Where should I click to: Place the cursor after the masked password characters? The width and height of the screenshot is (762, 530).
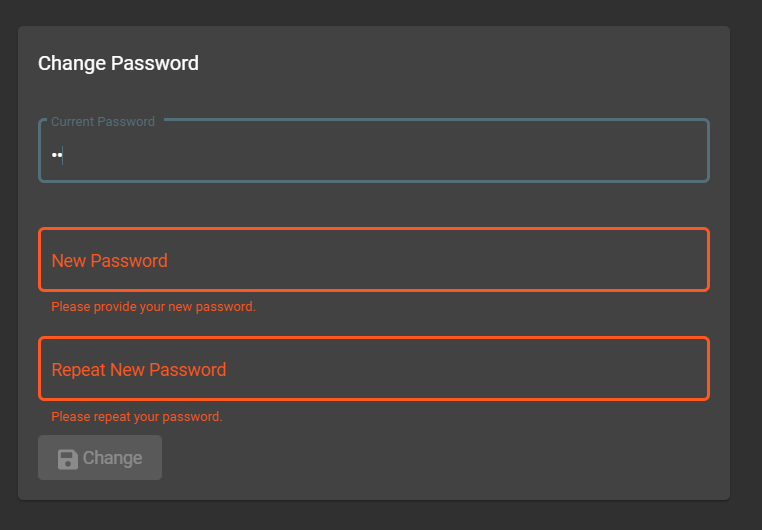click(x=63, y=155)
